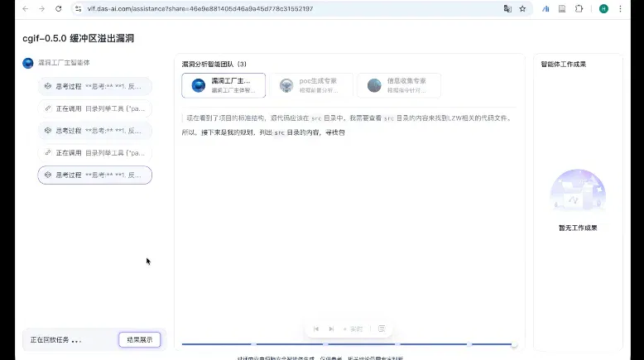Skip to previous replay step
The image size is (644, 360).
click(316, 329)
